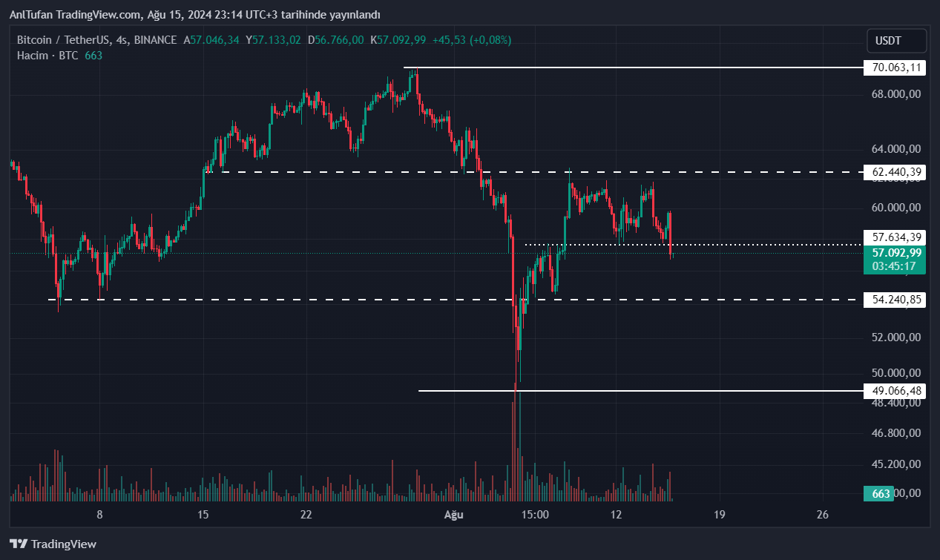Click the Ağu month label on time axis
Image resolution: width=940 pixels, height=560 pixels.
[453, 514]
